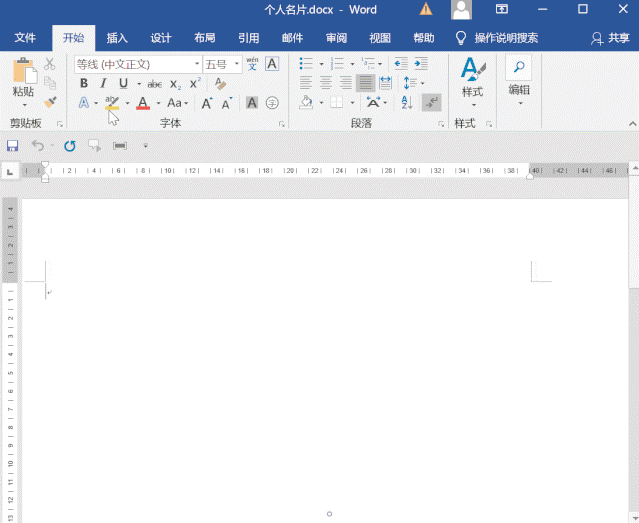Toggle underline formatting

click(123, 84)
